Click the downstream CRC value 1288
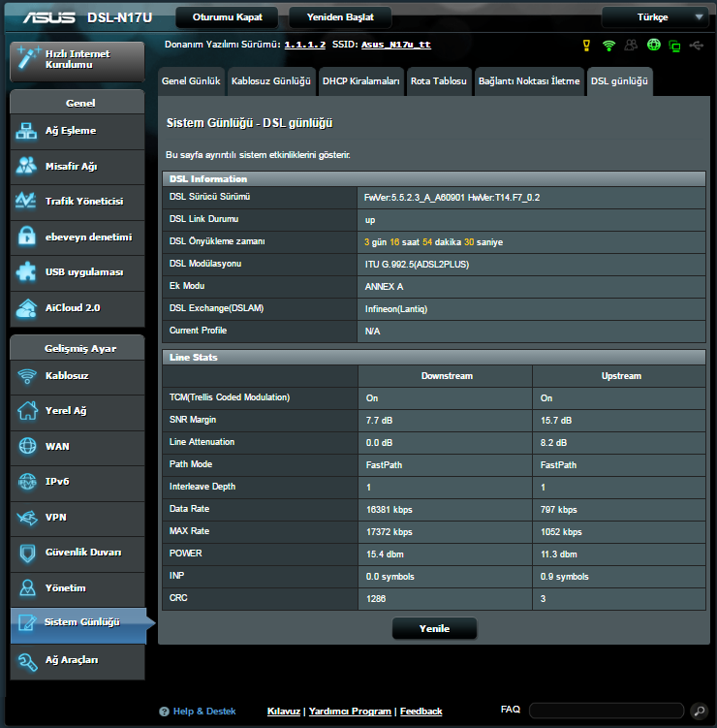Screen dimensions: 717x728 376,599
